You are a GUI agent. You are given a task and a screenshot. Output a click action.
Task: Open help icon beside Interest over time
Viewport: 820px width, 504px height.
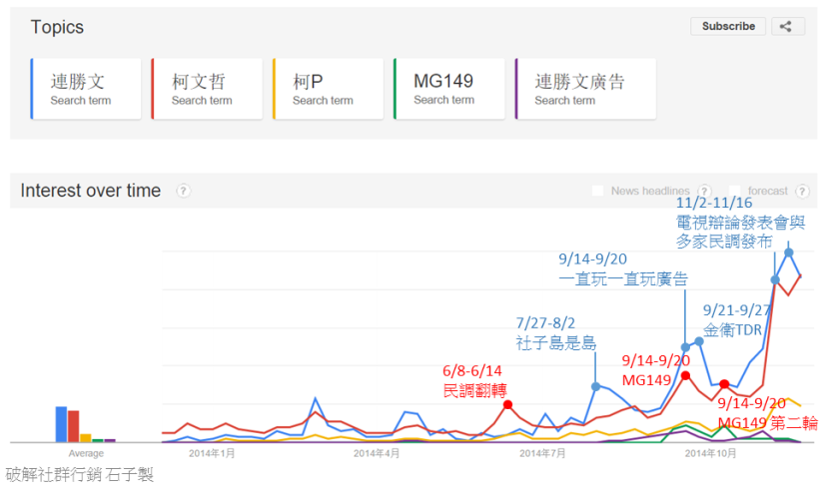184,191
